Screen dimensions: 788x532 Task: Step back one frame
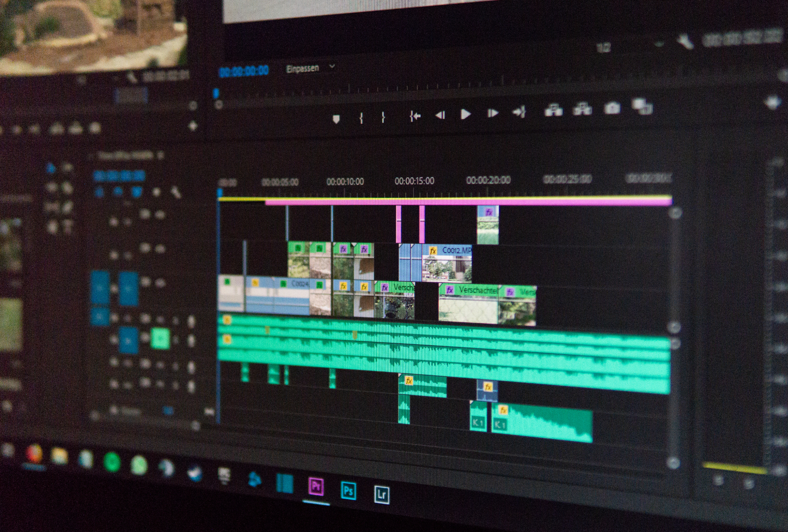pyautogui.click(x=440, y=115)
